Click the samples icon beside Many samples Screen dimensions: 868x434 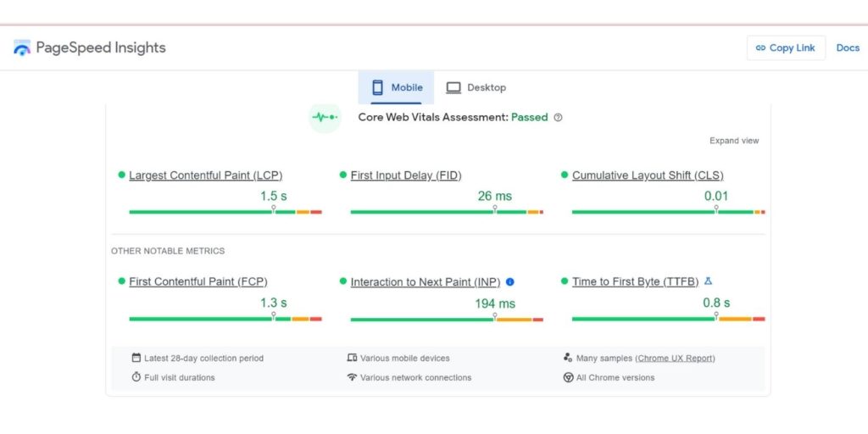tap(567, 358)
